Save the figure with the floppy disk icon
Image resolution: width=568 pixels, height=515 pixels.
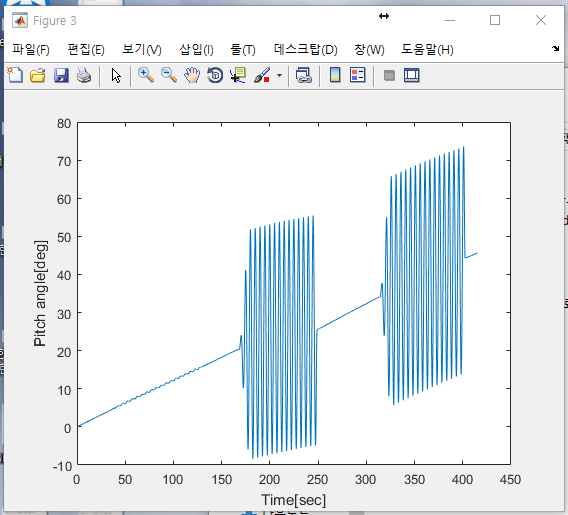click(x=61, y=75)
